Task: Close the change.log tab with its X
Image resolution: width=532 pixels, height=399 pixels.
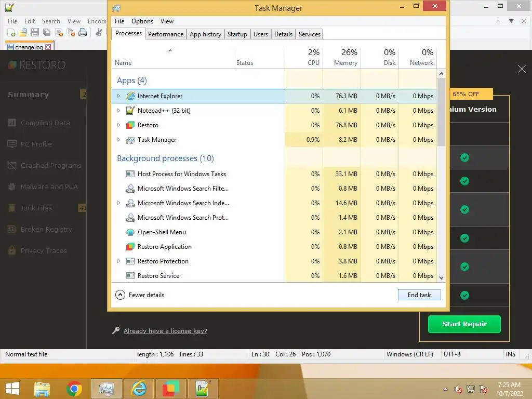Action: 48,47
